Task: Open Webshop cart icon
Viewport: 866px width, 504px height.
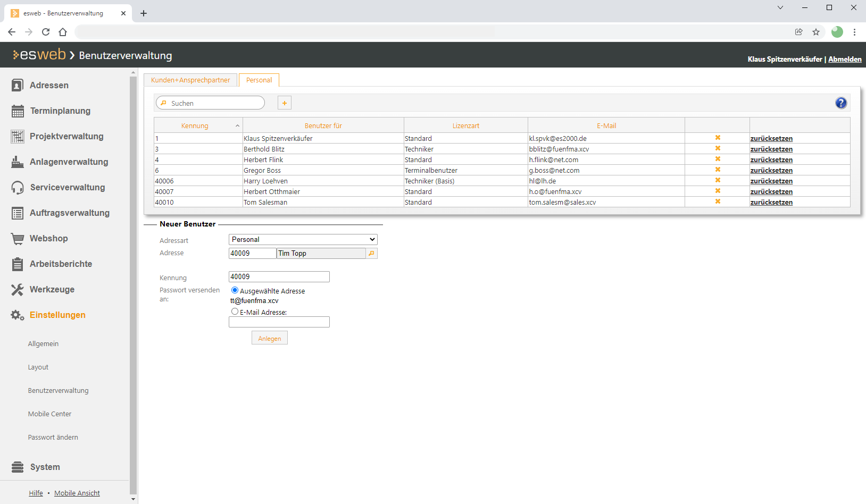Action: [18, 238]
